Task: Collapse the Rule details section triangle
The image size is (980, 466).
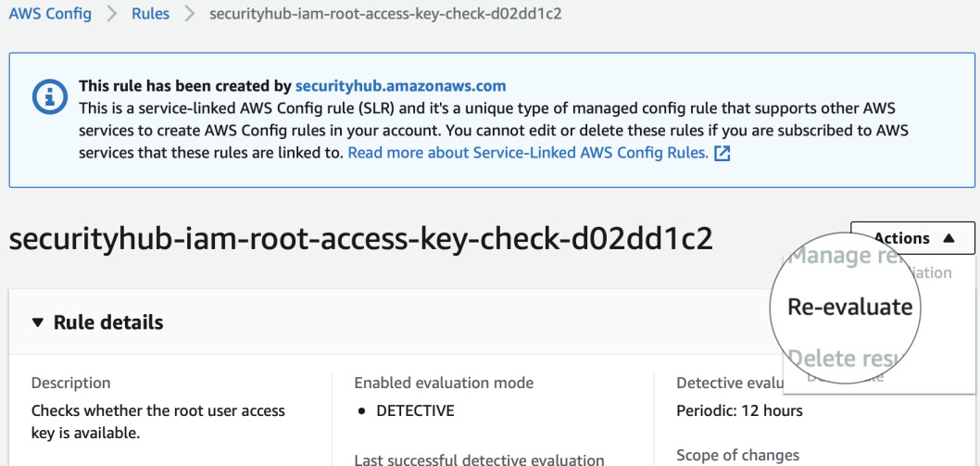Action: [x=37, y=322]
